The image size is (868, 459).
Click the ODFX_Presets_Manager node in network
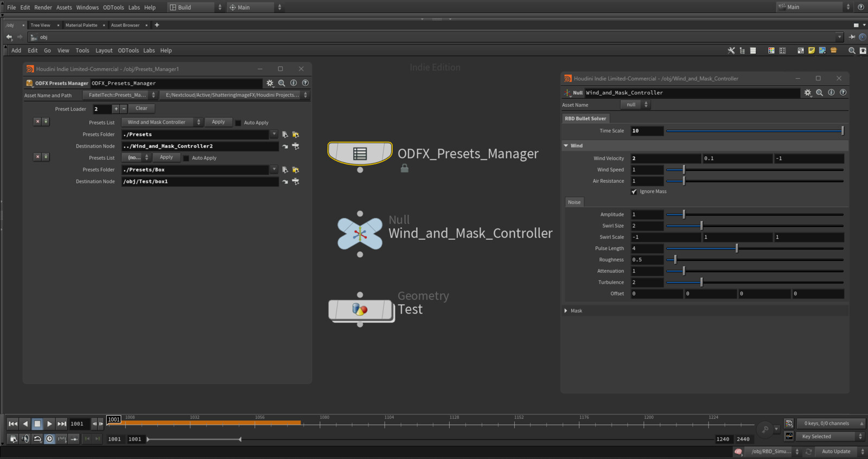click(360, 153)
